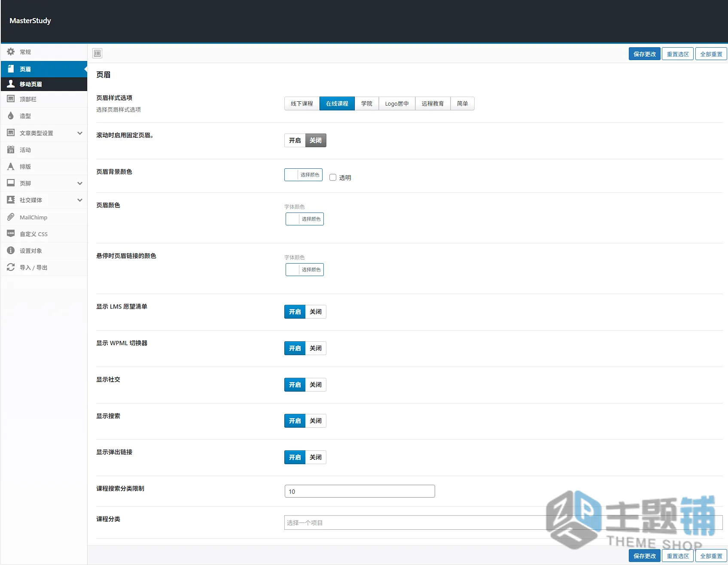Screen dimensions: 728x565
Task: Click the paperclip icon for MailChimp
Action: [11, 217]
